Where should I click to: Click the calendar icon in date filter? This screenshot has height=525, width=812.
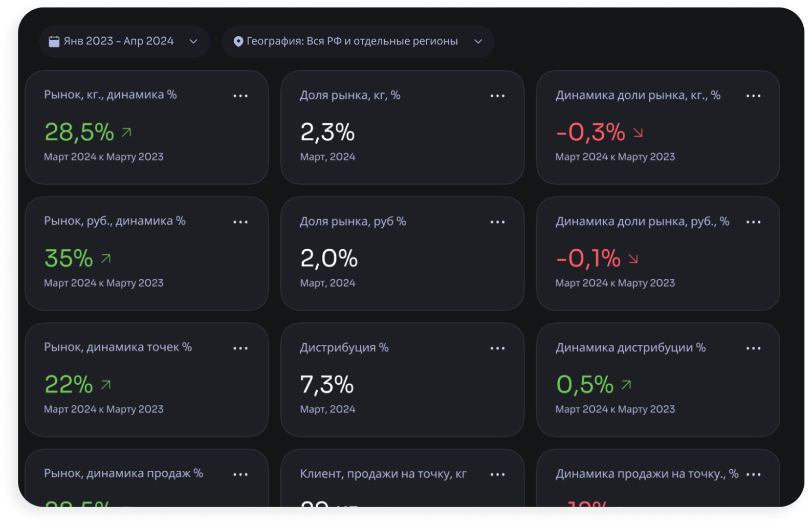(54, 41)
